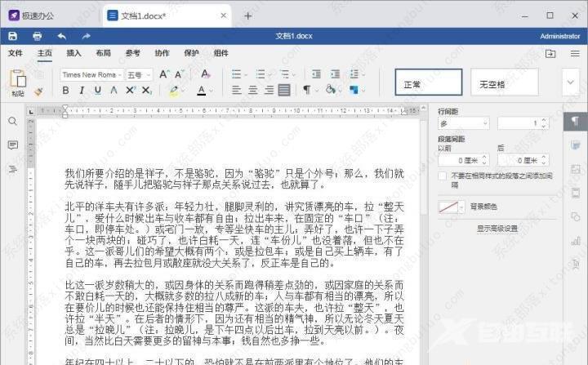Switch to the 参考 tab
The image size is (588, 365).
tap(133, 53)
